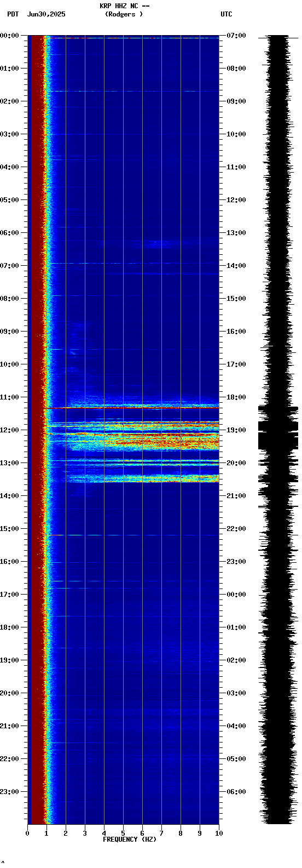Click the 08:00 PDT time label

coord(9,299)
